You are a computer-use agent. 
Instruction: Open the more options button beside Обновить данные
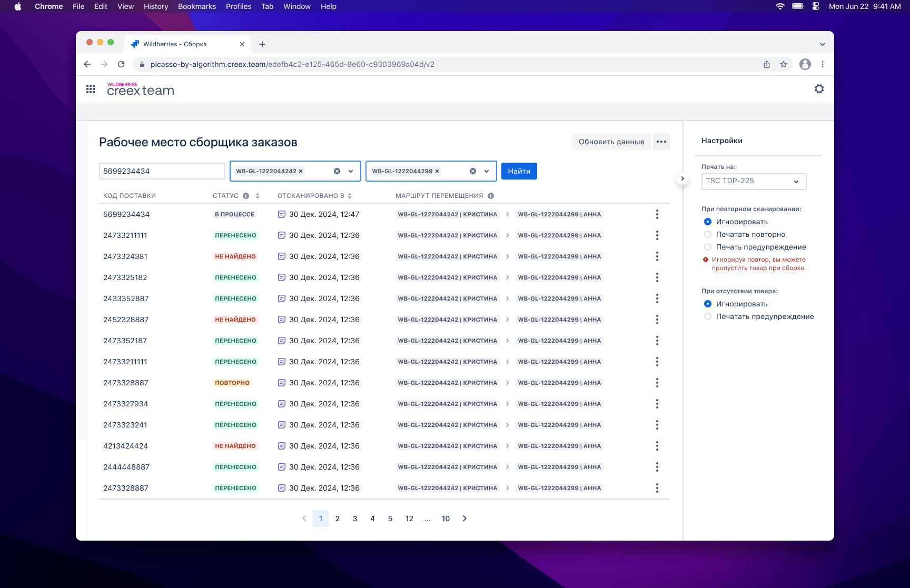coord(661,142)
